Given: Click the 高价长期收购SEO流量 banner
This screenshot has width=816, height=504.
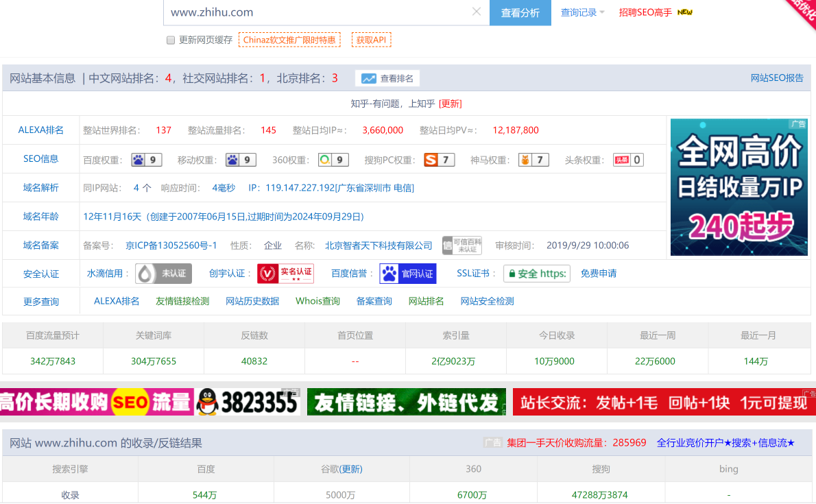Looking at the screenshot, I should click(x=97, y=402).
